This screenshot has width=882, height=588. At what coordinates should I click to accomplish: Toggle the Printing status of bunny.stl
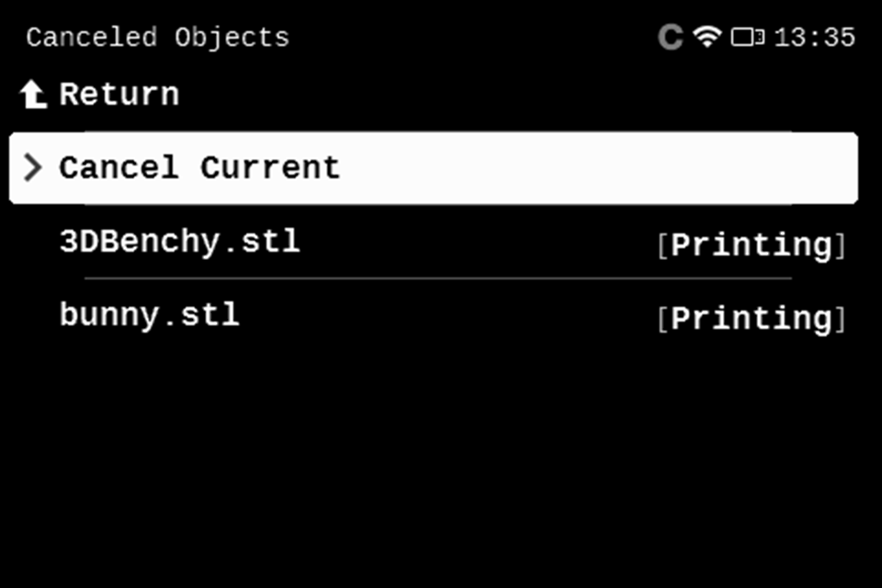tap(751, 319)
